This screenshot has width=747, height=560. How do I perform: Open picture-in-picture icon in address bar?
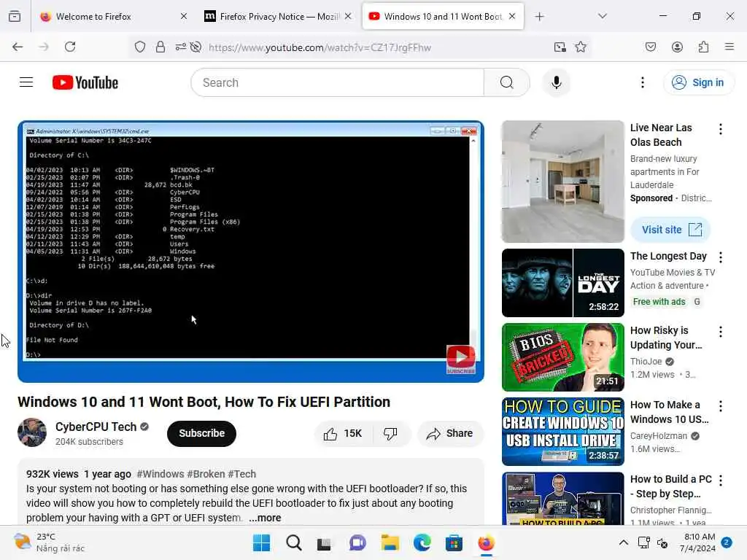(560, 47)
